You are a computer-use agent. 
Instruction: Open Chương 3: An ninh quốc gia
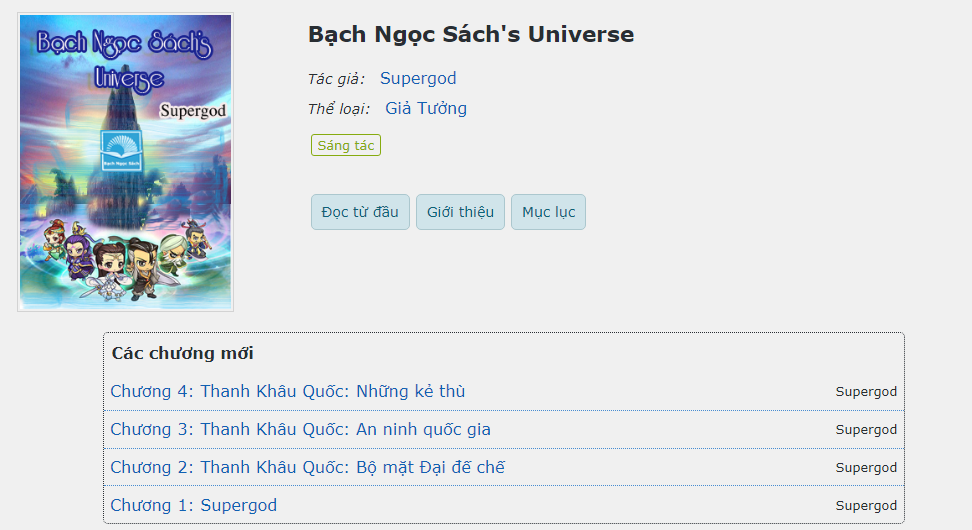click(300, 429)
